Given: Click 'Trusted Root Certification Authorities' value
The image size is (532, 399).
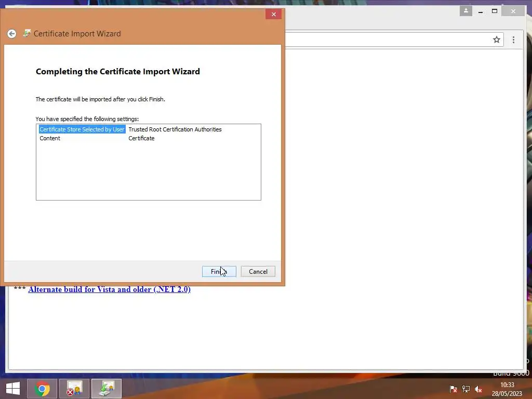Looking at the screenshot, I should [x=175, y=129].
